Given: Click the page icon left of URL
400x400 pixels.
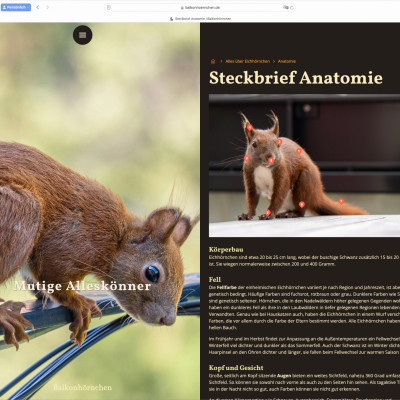Looking at the screenshot, I should [109, 7].
